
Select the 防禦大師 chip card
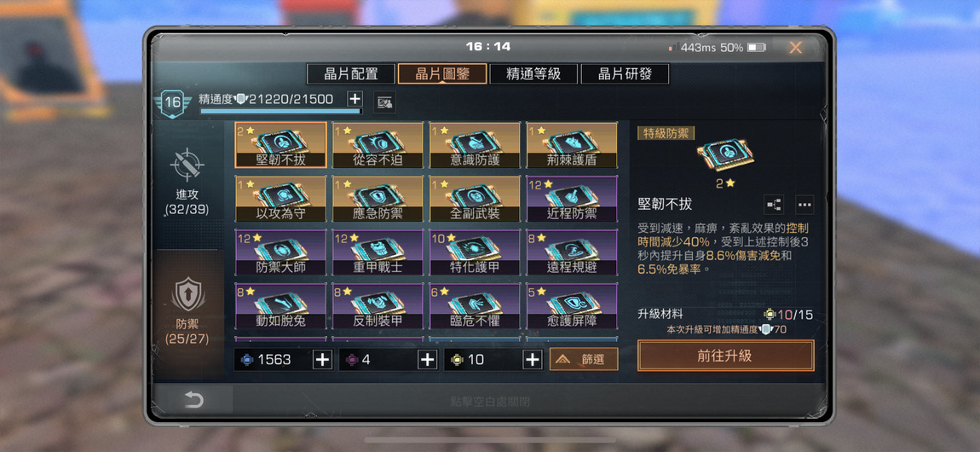[280, 252]
